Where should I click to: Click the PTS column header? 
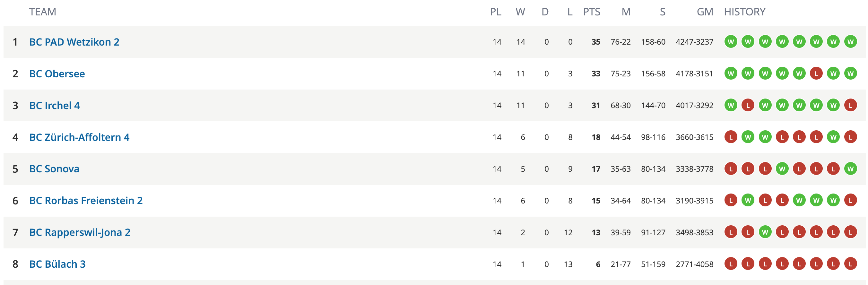(591, 12)
